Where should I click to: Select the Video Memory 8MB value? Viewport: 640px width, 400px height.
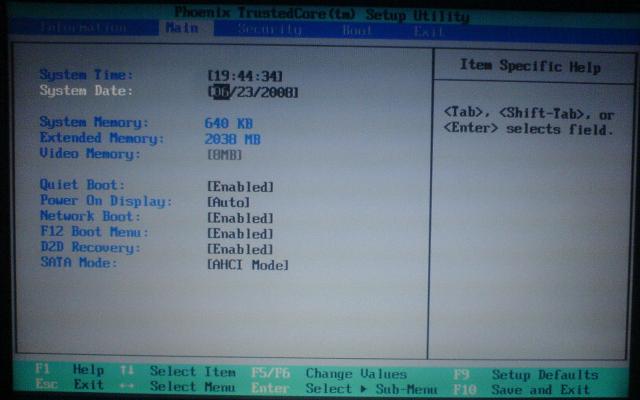[224, 155]
